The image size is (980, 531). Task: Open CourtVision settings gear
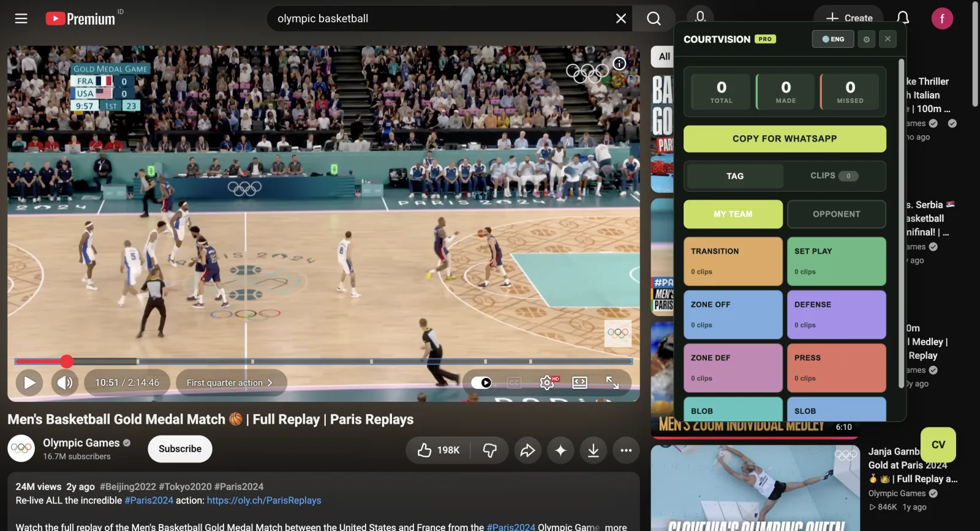point(866,39)
